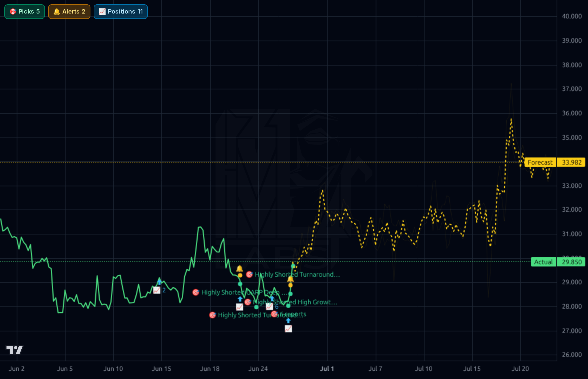
Task: Click the forecast value 33.982
Action: pyautogui.click(x=571, y=162)
